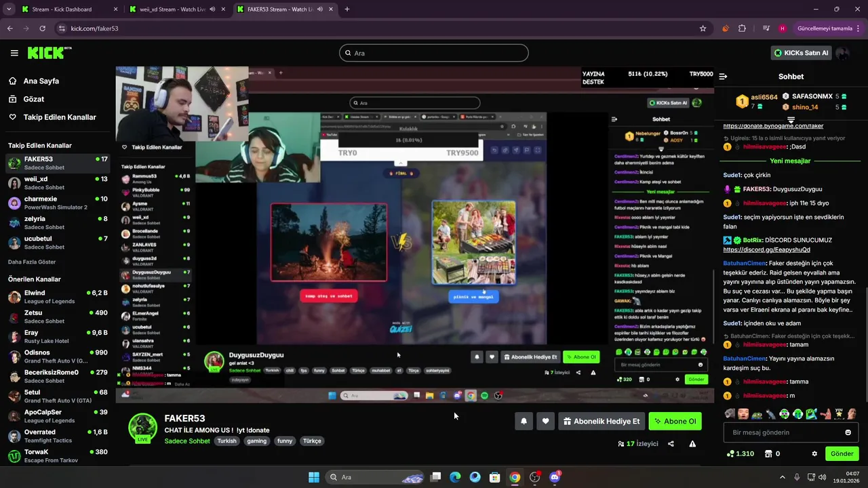Click KICKs Satın Al button
Image resolution: width=868 pixels, height=488 pixels.
[x=801, y=53]
